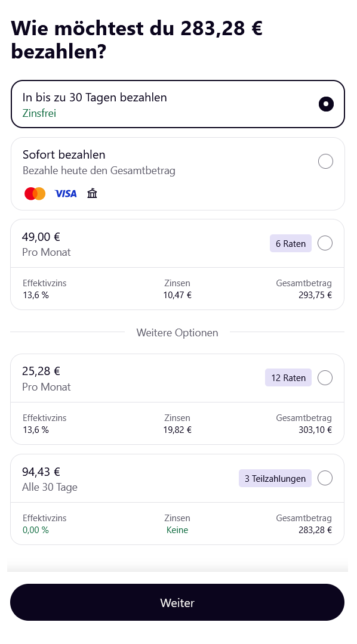The image size is (357, 644).
Task: Select the 3 Teilzahlungen radio button
Action: point(325,478)
